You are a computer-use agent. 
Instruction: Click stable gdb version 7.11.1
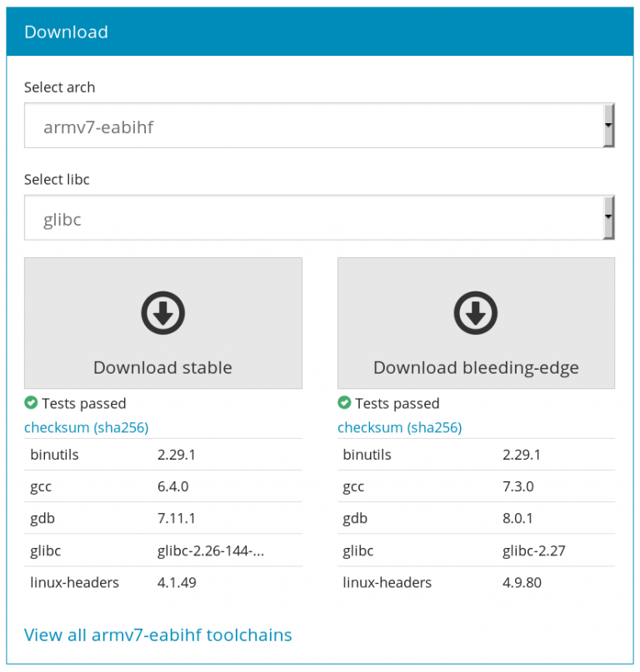point(177,518)
